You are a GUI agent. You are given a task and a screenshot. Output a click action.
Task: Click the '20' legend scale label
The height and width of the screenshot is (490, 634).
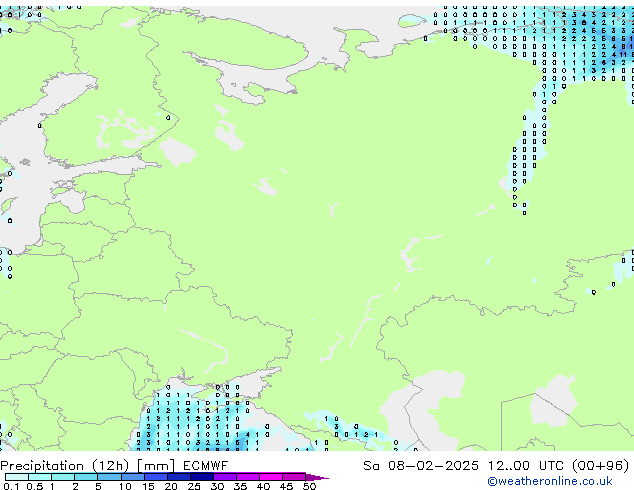click(171, 486)
